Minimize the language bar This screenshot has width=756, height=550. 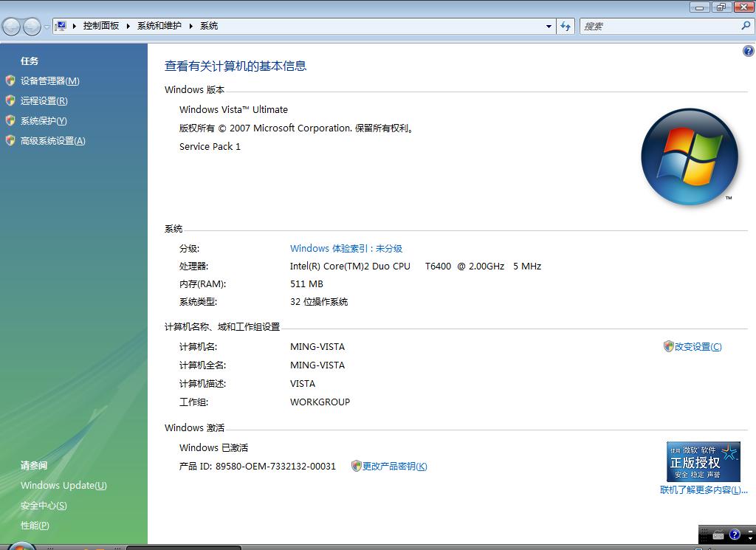(x=750, y=532)
